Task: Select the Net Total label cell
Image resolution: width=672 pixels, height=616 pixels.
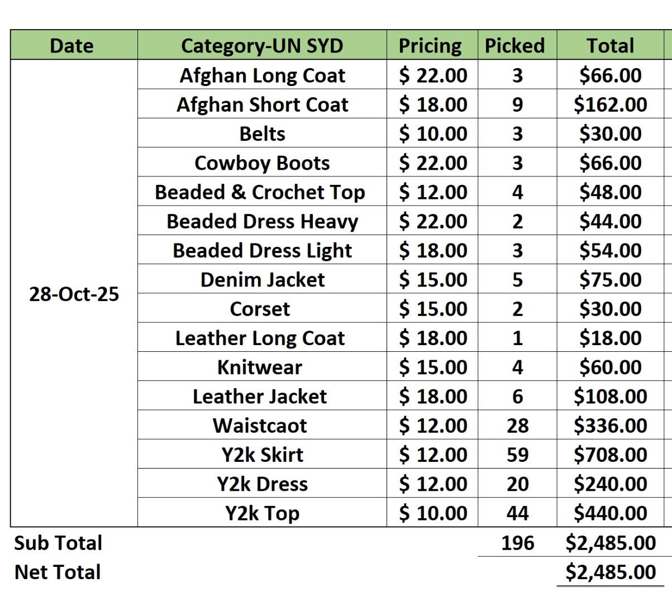Action: click(x=58, y=572)
